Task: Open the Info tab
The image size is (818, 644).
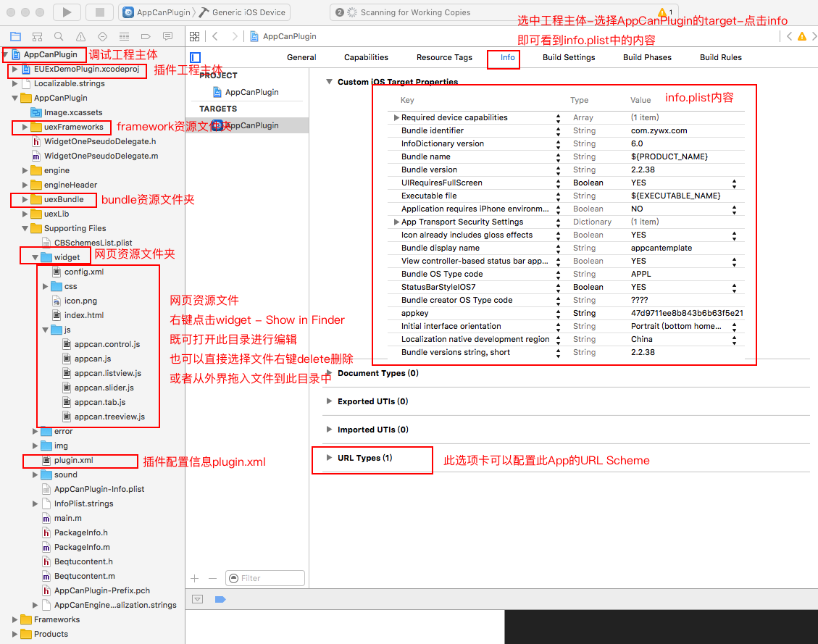Action: click(x=508, y=57)
